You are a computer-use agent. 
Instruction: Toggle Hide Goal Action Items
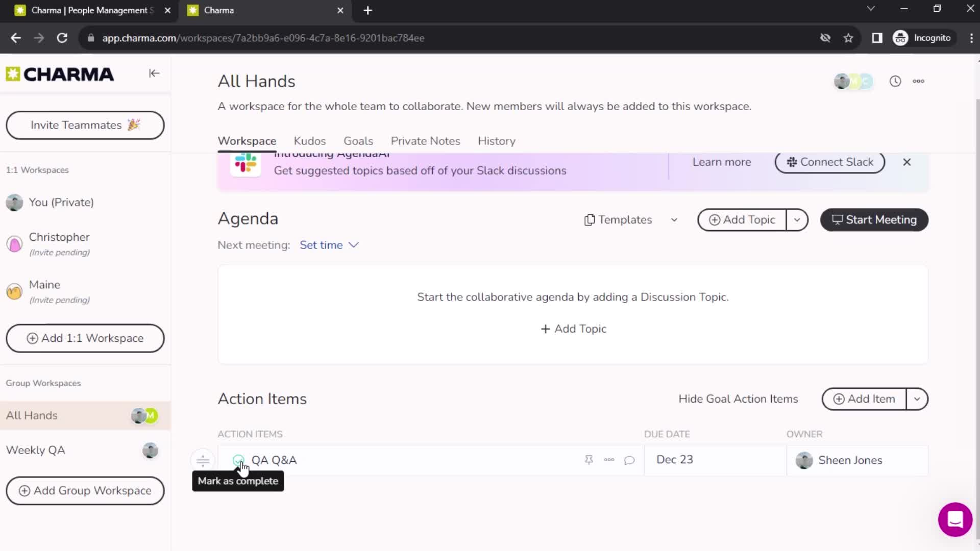point(738,399)
